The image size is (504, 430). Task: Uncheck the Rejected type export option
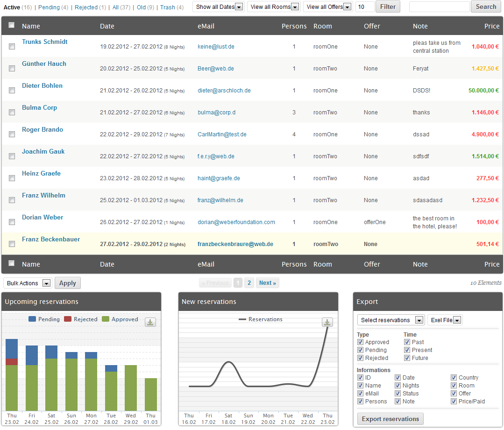[360, 358]
